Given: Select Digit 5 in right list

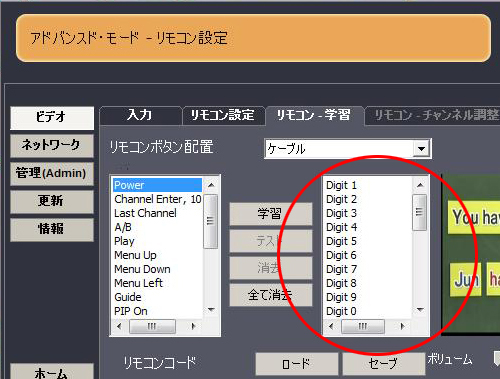Looking at the screenshot, I should pos(368,241).
